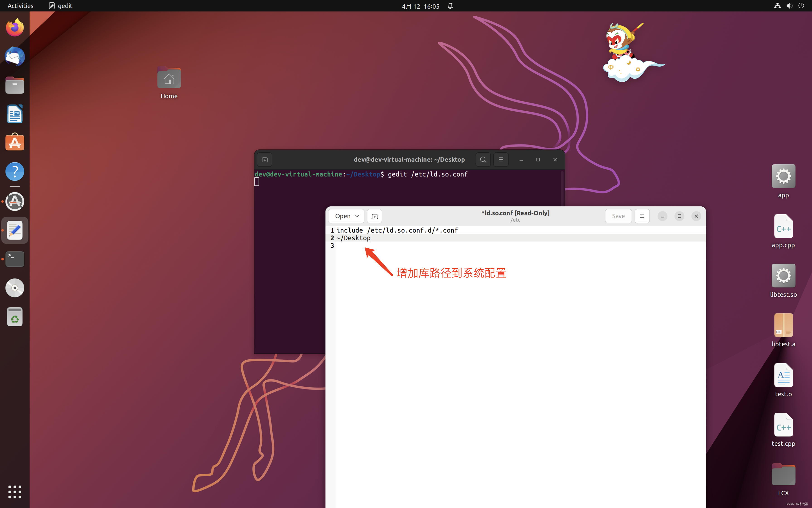Click notification bell in top bar
This screenshot has height=508, width=812.
click(450, 6)
